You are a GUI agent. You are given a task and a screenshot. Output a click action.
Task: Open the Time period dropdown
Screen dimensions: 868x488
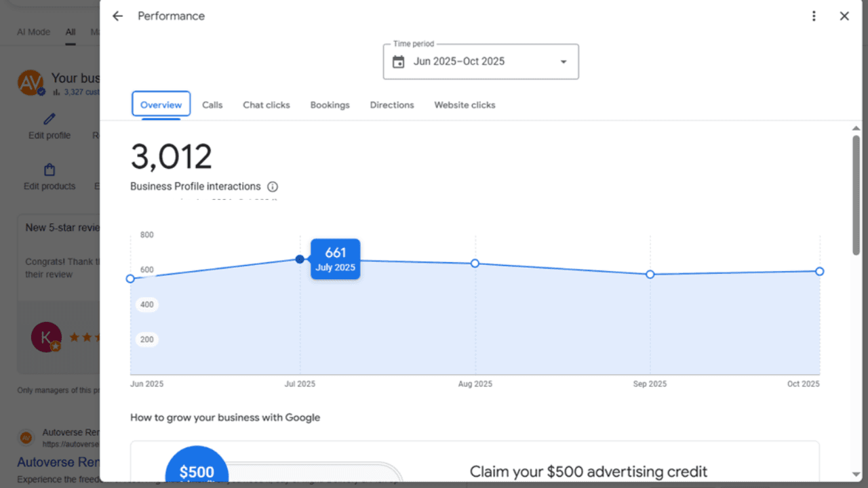(x=563, y=61)
